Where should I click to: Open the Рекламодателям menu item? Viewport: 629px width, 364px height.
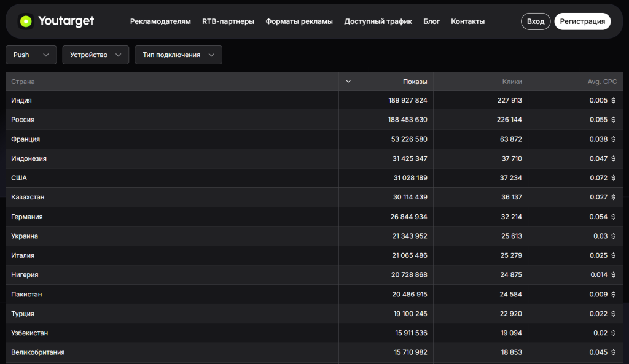(x=160, y=21)
